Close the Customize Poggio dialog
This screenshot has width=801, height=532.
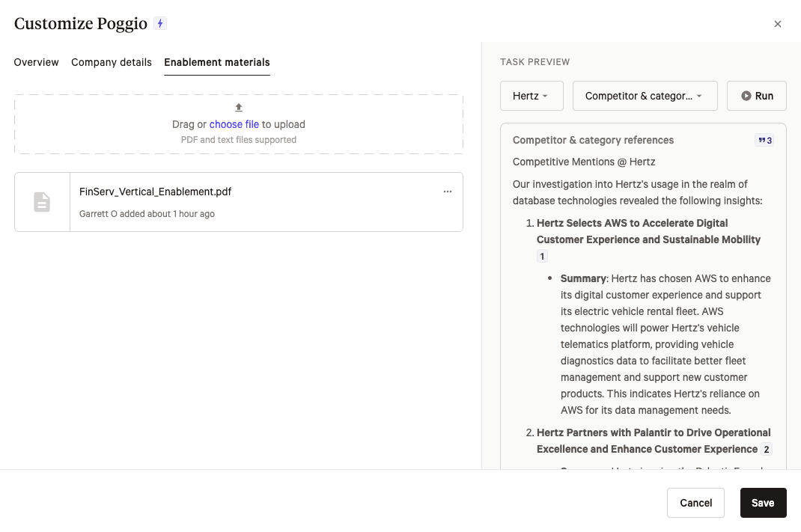pyautogui.click(x=778, y=24)
